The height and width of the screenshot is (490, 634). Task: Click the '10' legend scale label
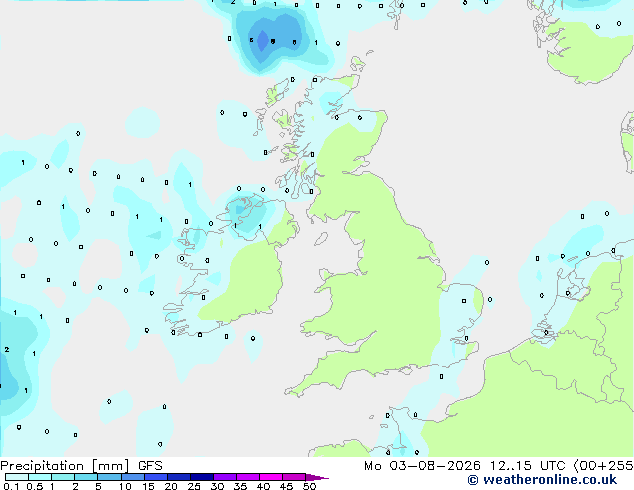coord(125,486)
